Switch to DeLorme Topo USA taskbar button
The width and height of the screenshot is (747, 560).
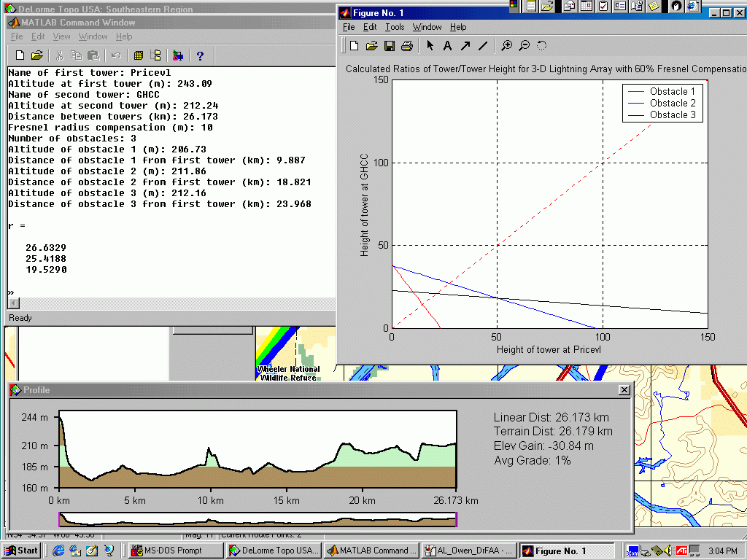[x=274, y=551]
